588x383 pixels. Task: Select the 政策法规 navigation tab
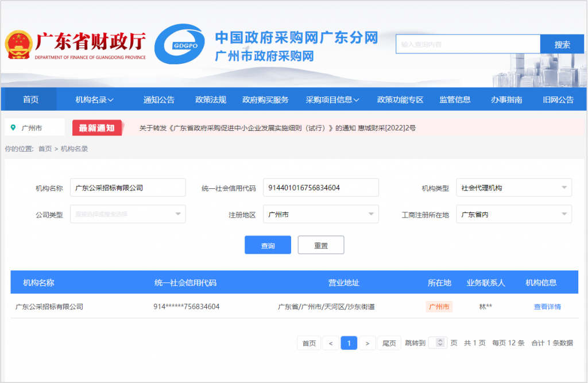click(x=211, y=99)
